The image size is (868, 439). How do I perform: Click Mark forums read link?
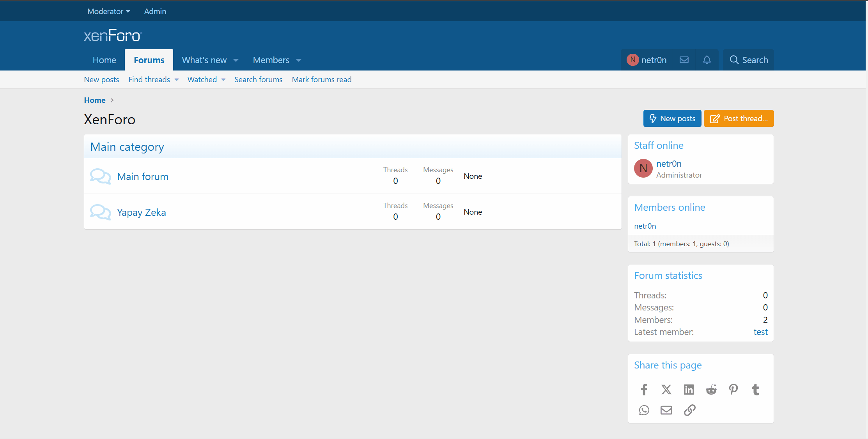[322, 79]
